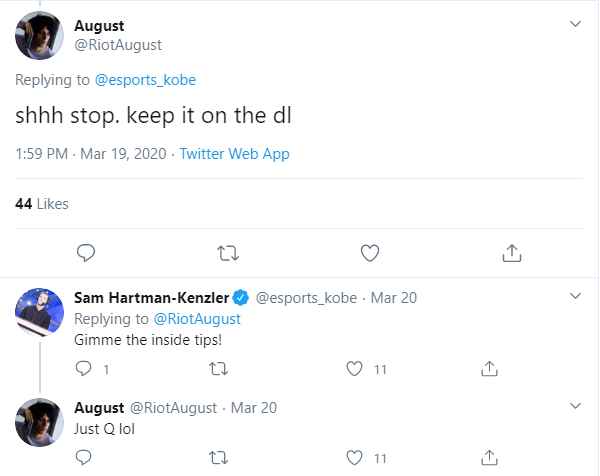
Task: Share the 'Just Q lol' tweet
Action: point(489,458)
